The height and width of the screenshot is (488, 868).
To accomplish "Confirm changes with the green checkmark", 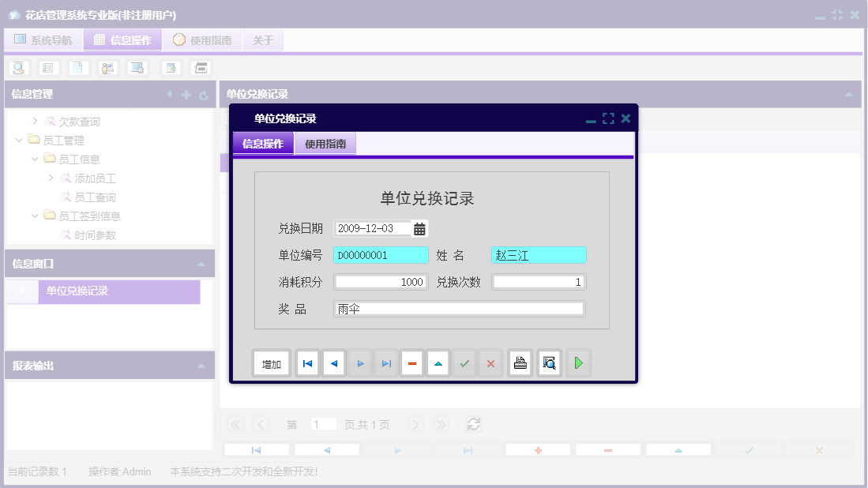I will 464,362.
